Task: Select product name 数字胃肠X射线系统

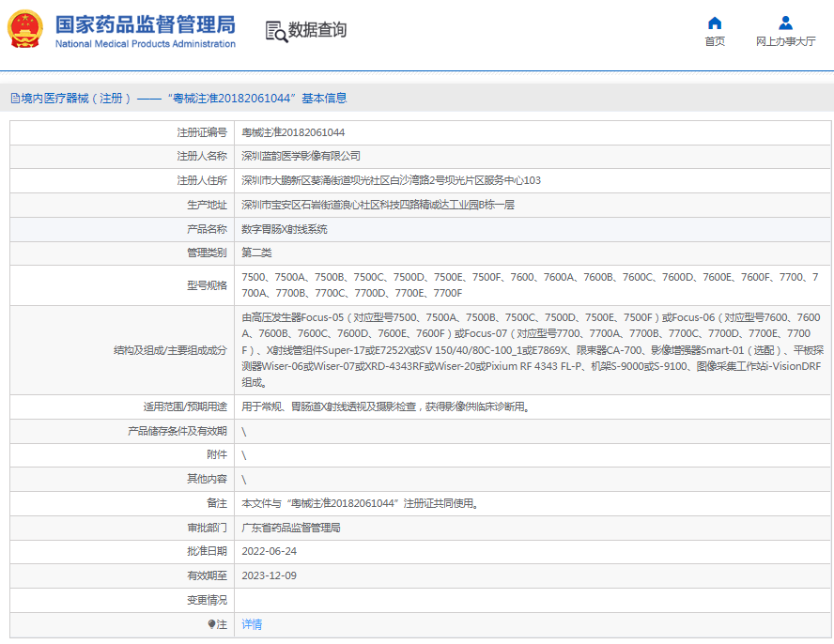Action: 284,229
